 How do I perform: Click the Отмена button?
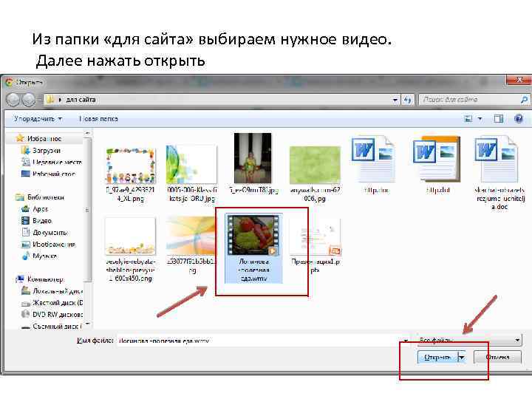tap(497, 358)
